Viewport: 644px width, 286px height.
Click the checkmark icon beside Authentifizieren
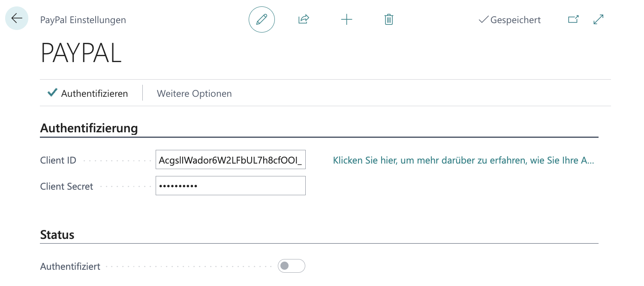pos(52,93)
